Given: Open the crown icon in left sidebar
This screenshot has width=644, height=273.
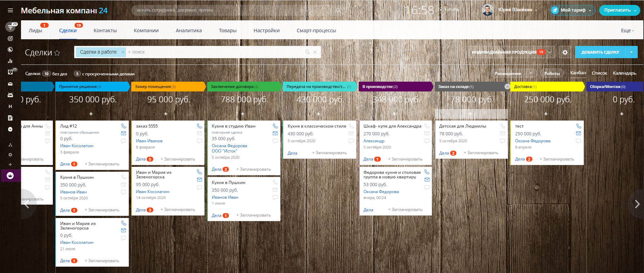Looking at the screenshot, I should pyautogui.click(x=10, y=176).
